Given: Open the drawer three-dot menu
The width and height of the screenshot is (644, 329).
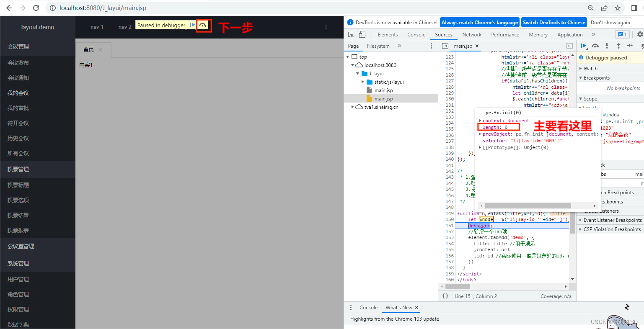Looking at the screenshot, I should 351,307.
